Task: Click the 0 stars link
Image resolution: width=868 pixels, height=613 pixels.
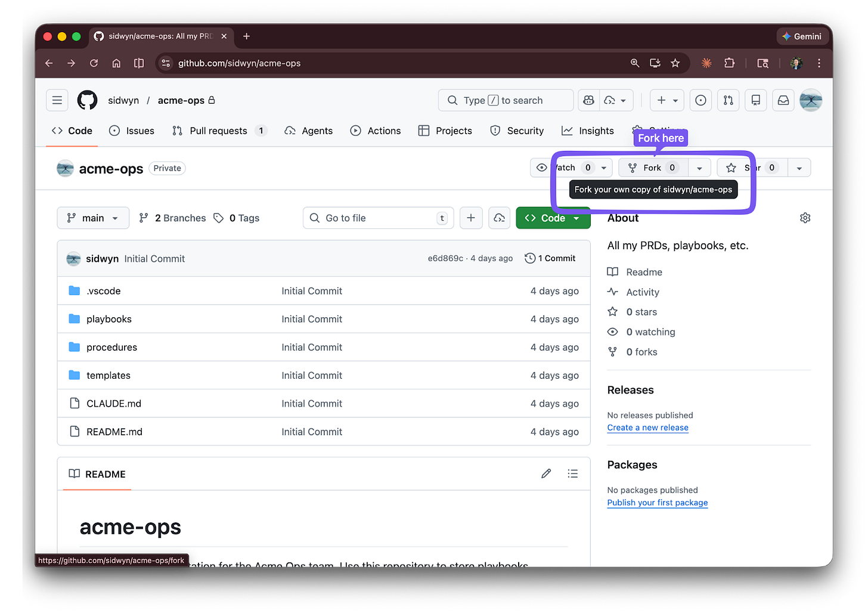Action: point(633,312)
